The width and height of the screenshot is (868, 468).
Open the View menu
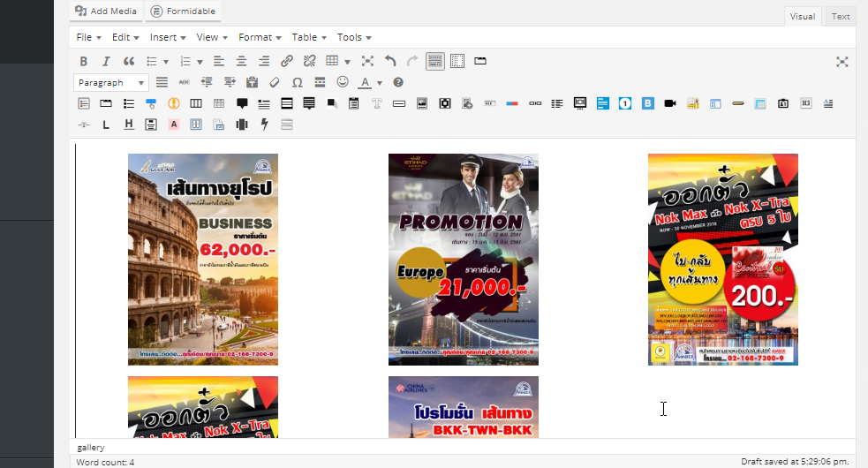click(x=212, y=37)
